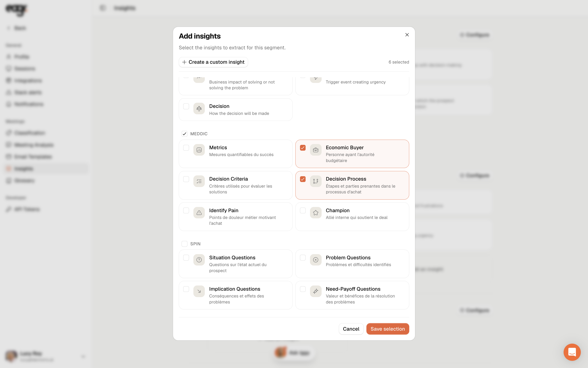Click the Situation Questions question-mark icon
Viewport: 588px width, 368px height.
click(199, 260)
